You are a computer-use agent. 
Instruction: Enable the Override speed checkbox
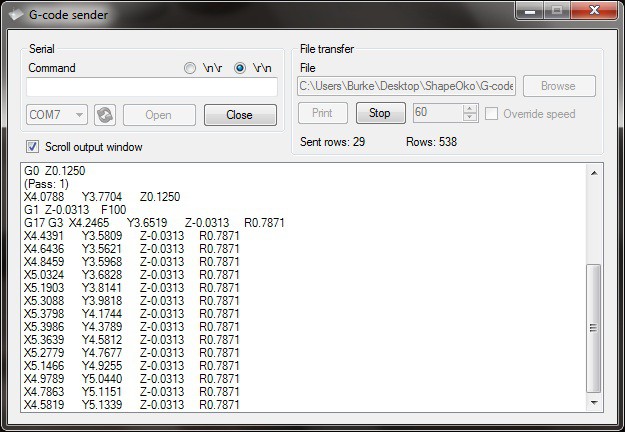491,114
